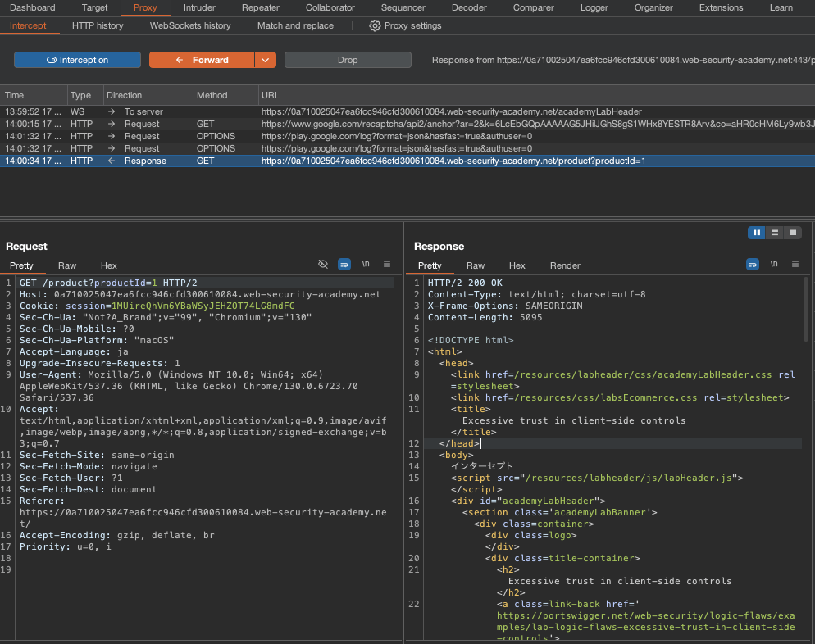Select the Response GET product row
Viewport: 815px width, 644px height.
(407, 161)
